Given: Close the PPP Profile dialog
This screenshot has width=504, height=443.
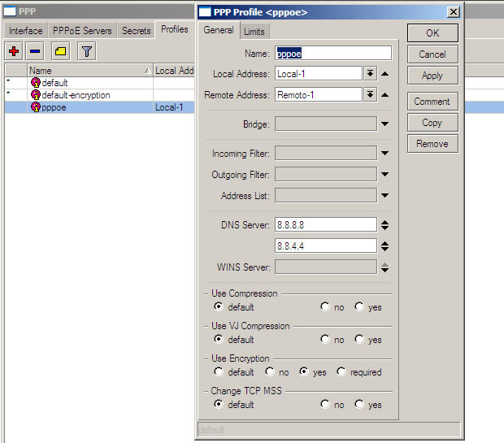Looking at the screenshot, I should (x=454, y=12).
